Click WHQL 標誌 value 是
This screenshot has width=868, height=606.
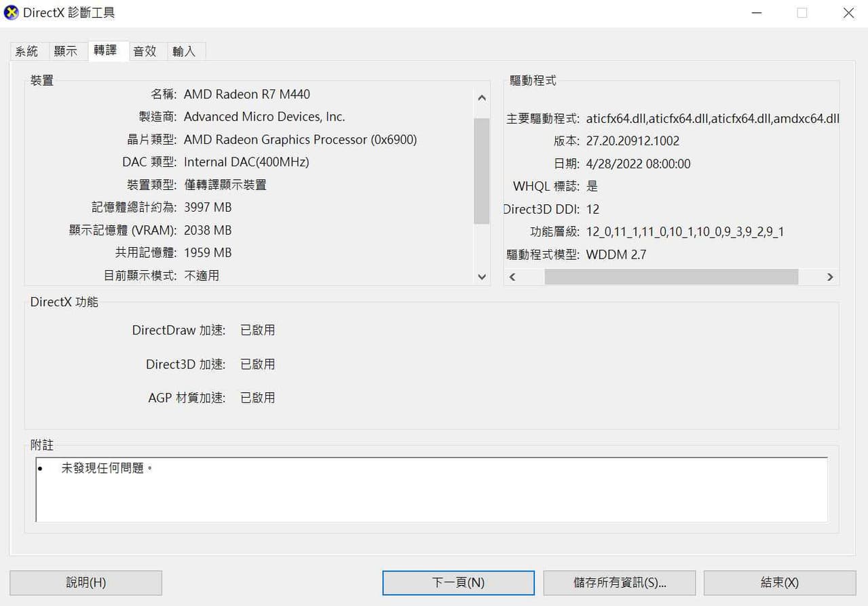[x=592, y=186]
